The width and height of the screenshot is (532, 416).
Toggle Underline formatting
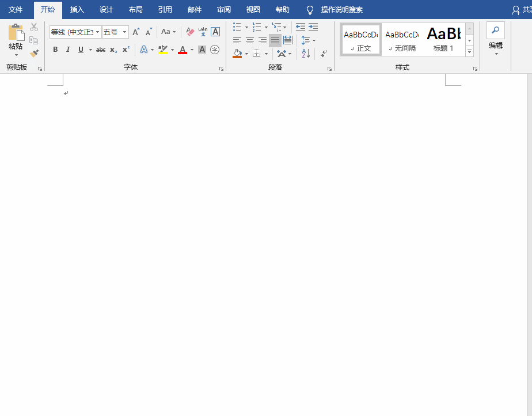[x=81, y=50]
